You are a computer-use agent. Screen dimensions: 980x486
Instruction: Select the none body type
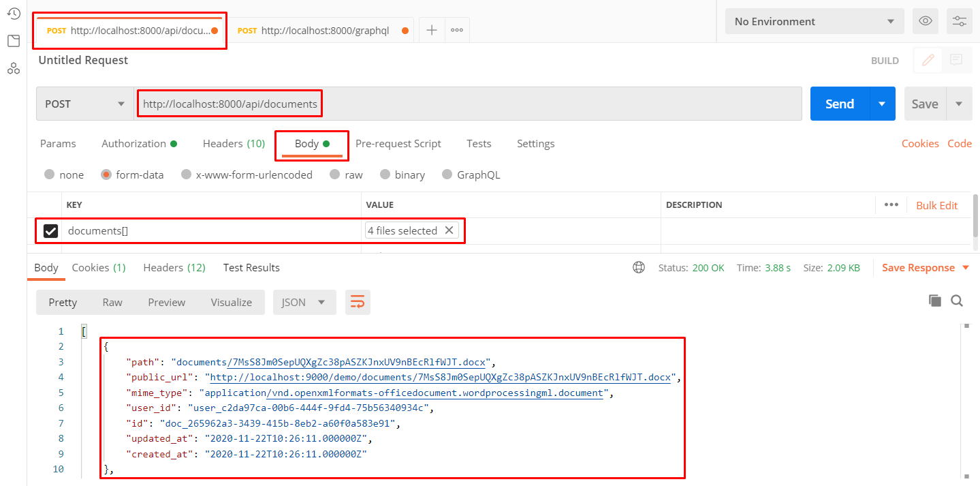point(49,174)
